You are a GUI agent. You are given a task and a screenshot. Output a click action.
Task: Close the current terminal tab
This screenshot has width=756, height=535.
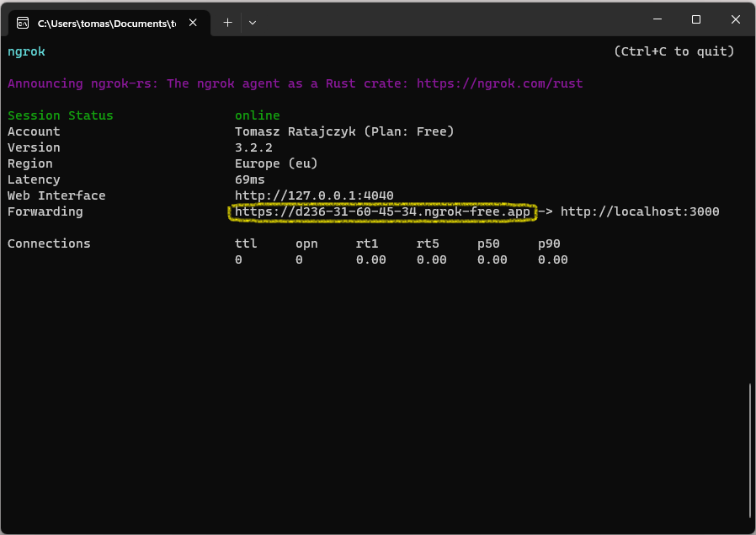[193, 23]
